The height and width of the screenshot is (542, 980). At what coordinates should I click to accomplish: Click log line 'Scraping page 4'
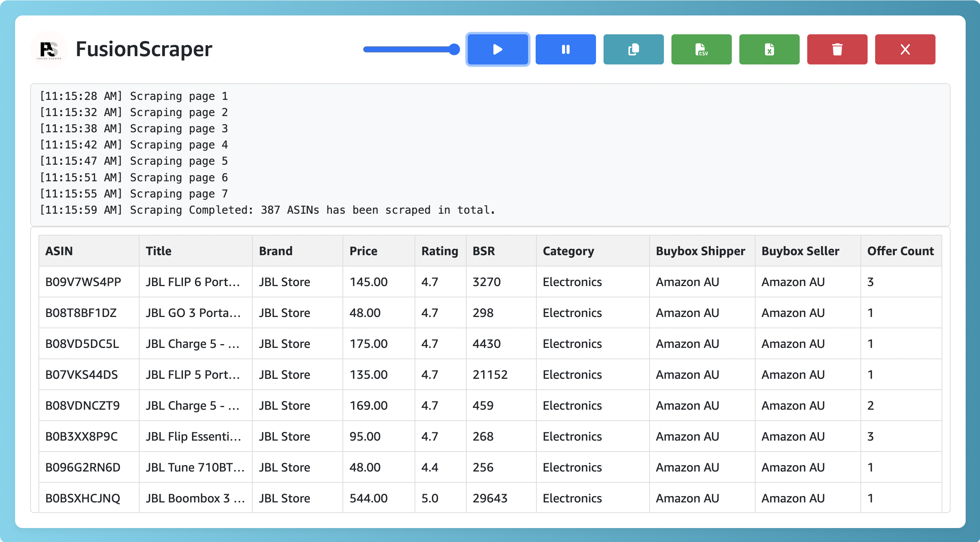tap(134, 145)
